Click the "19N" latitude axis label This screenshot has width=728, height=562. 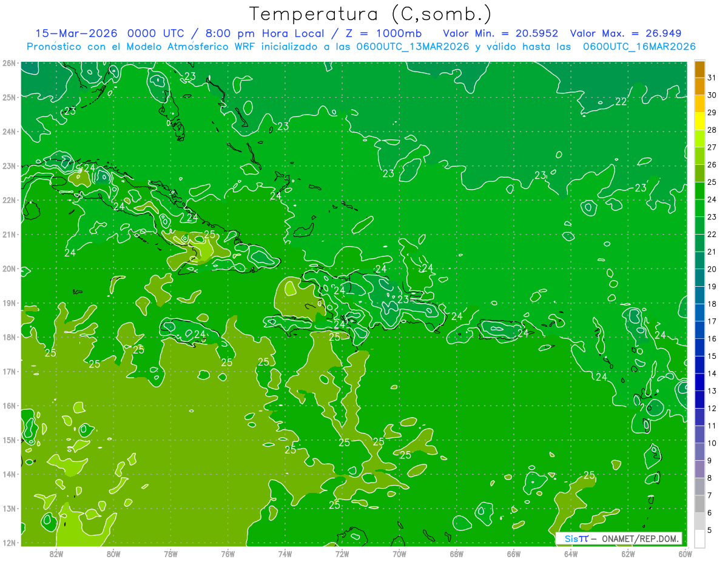tap(8, 303)
